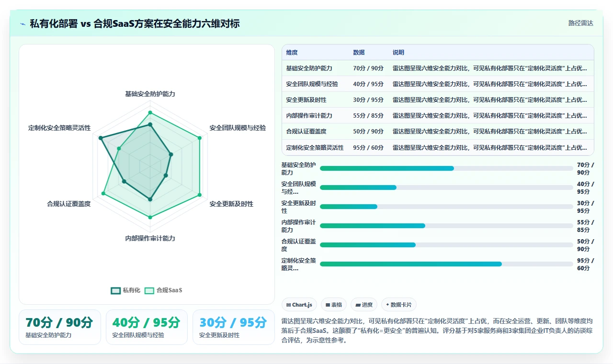Screen dimensions: 613x364
Task: Click table cell 40分 / 95分
Action: point(368,84)
